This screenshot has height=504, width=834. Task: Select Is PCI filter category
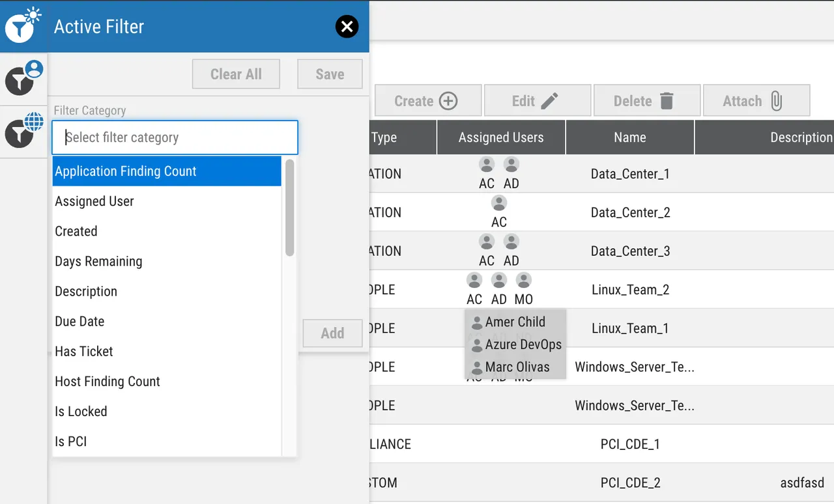[167, 441]
